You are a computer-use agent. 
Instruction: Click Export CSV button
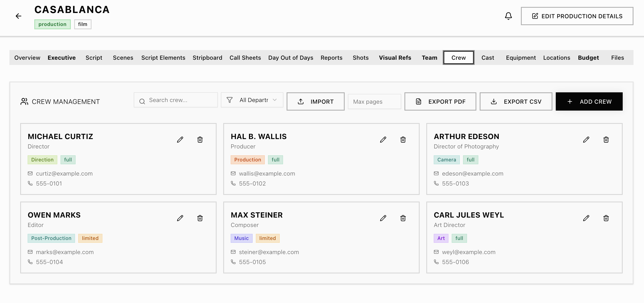click(x=516, y=101)
